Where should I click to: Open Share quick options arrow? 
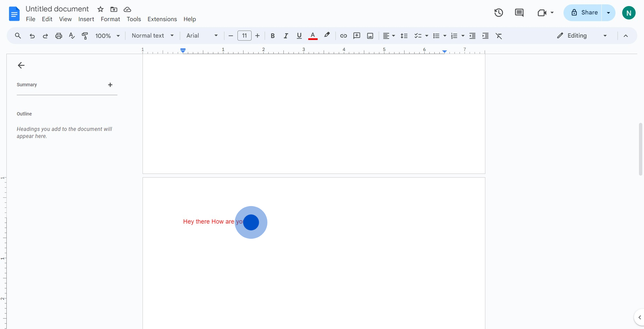608,13
